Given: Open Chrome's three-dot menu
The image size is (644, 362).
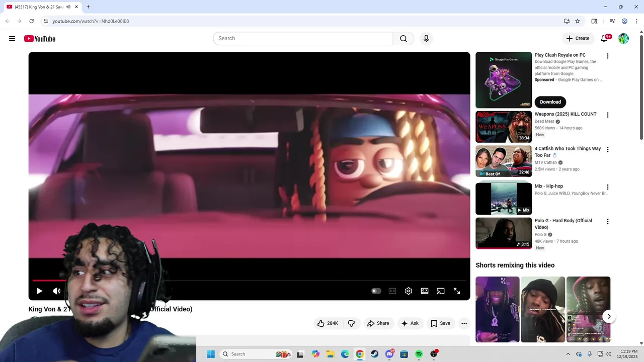Looking at the screenshot, I should pyautogui.click(x=636, y=21).
